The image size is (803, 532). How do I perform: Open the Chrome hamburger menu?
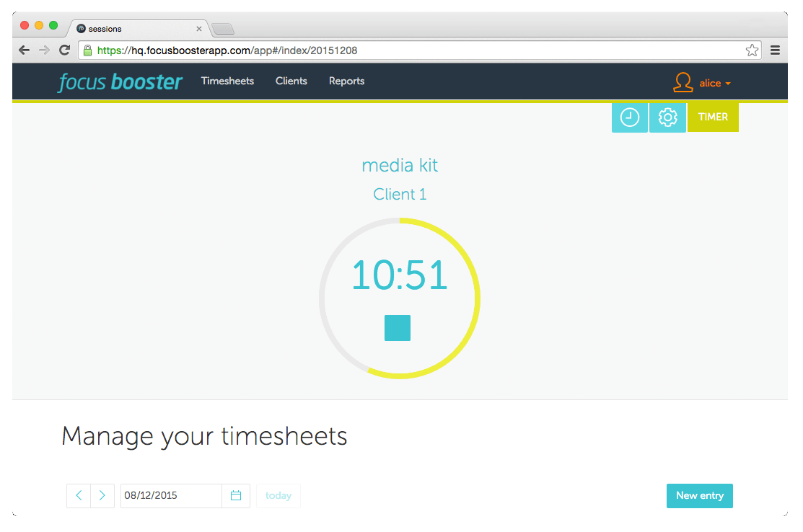coord(776,50)
